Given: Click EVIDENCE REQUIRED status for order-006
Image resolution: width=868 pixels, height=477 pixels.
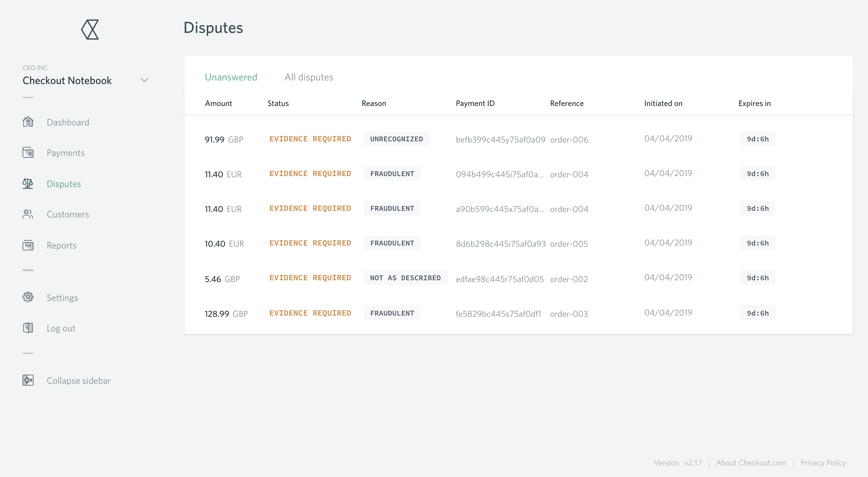Looking at the screenshot, I should click(x=310, y=139).
